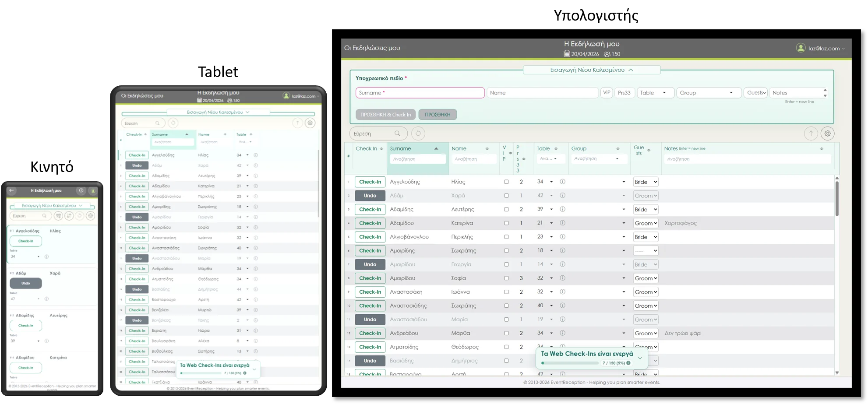Open the laz@laz.com account menu on desktop
Image resolution: width=868 pixels, height=404 pixels.
(x=820, y=48)
